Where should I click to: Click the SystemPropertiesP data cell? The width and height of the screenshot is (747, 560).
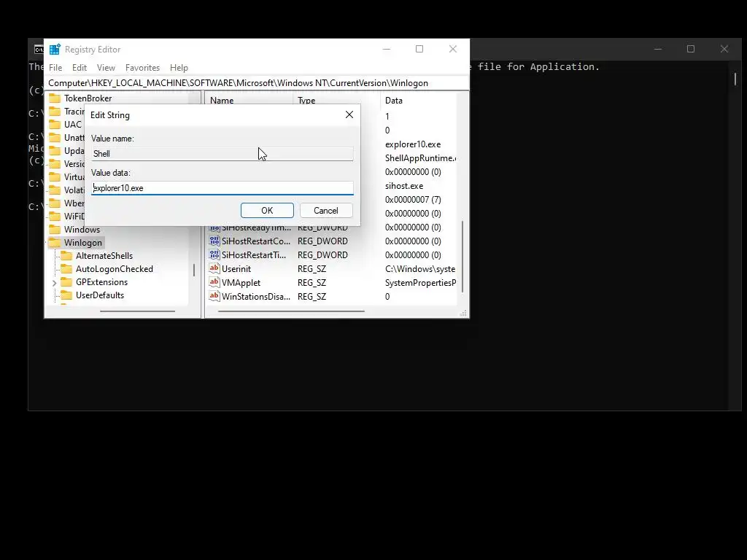[x=420, y=282]
